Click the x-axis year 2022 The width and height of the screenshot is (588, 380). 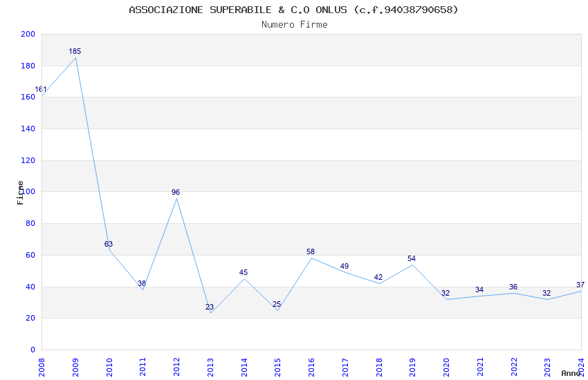[514, 367]
